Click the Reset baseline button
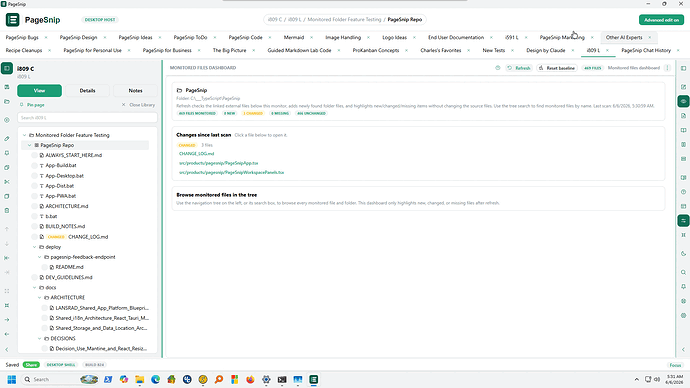Screen dimensions: 690x388 tap(557, 68)
